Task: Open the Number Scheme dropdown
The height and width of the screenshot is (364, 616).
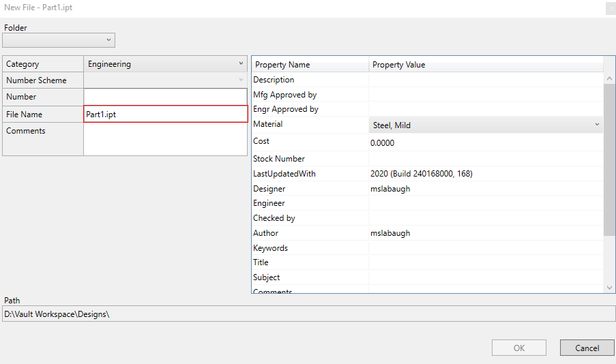Action: coord(165,80)
